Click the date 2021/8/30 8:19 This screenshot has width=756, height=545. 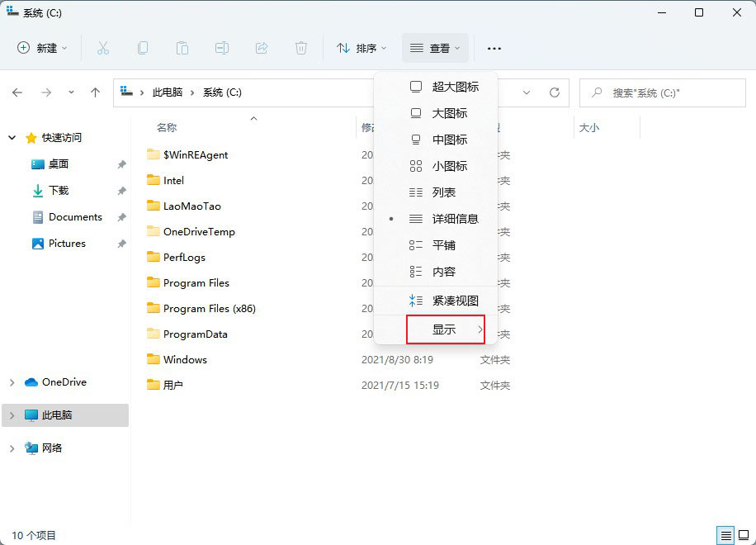[397, 359]
